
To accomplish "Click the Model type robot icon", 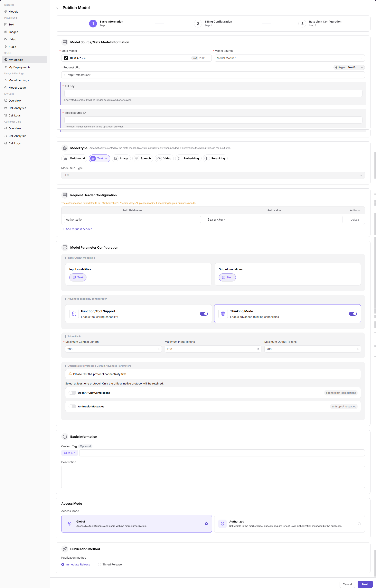I will (65, 148).
